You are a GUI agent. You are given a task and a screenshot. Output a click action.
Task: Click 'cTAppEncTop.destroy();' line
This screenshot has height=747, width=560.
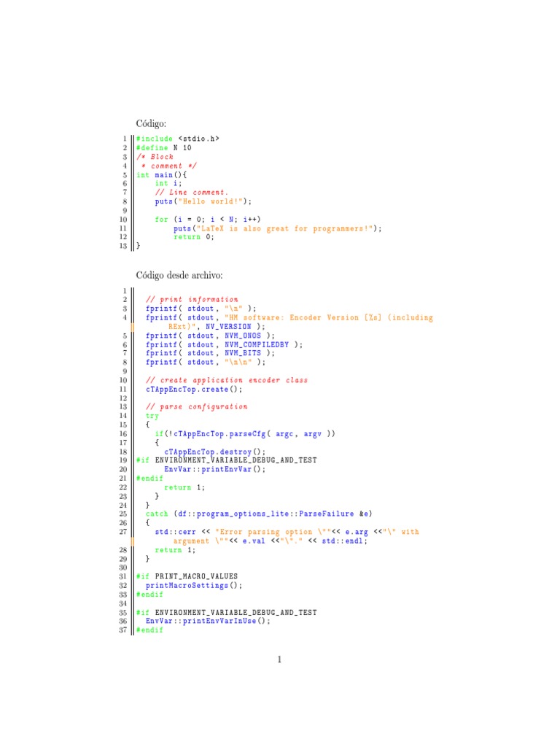pos(215,452)
